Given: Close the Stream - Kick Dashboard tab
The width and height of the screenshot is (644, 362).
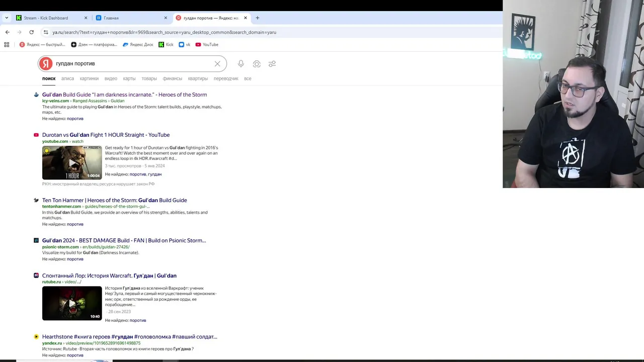Looking at the screenshot, I should (86, 18).
